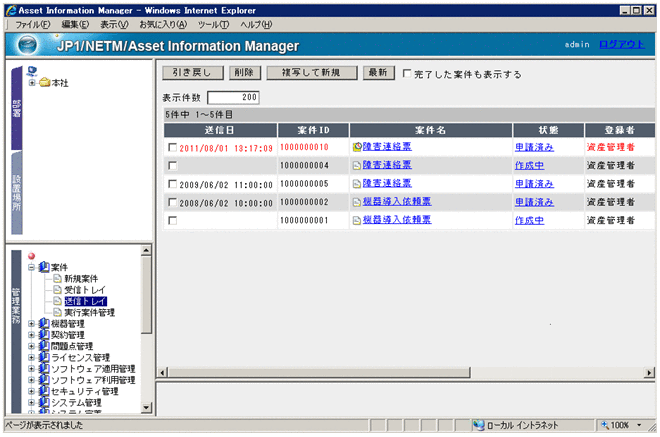Image resolution: width=660 pixels, height=437 pixels.
Task: Switch to the 設置場所 side tab
Action: pyautogui.click(x=17, y=192)
